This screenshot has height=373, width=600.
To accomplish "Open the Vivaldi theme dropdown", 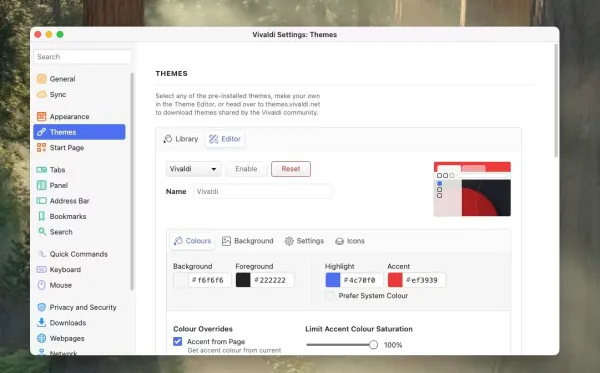I will click(194, 169).
